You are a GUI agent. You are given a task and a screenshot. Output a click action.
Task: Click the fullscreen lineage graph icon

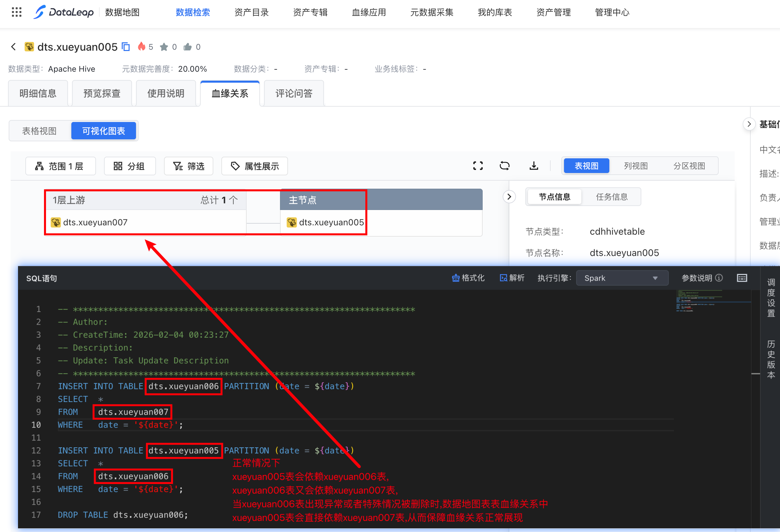pos(478,166)
